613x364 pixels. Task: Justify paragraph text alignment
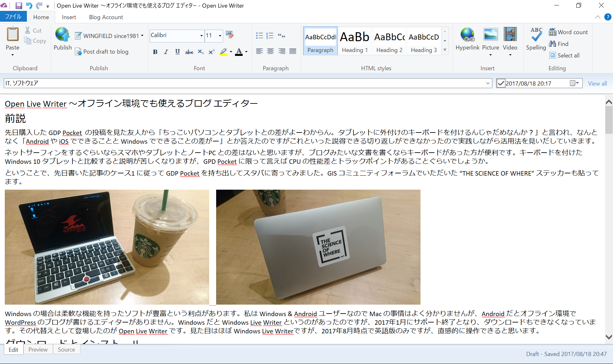click(x=293, y=51)
